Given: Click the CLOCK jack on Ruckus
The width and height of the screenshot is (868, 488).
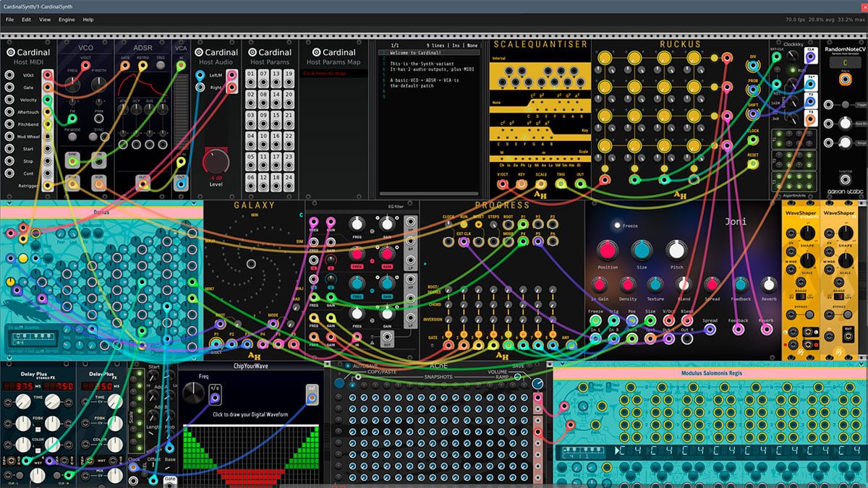Looking at the screenshot, I should 754,140.
